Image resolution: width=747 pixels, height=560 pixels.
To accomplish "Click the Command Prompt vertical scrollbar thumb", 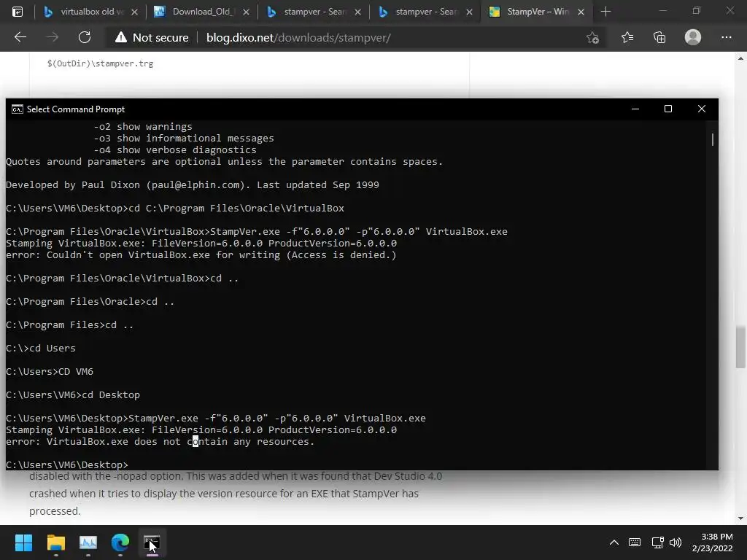I will pos(713,139).
